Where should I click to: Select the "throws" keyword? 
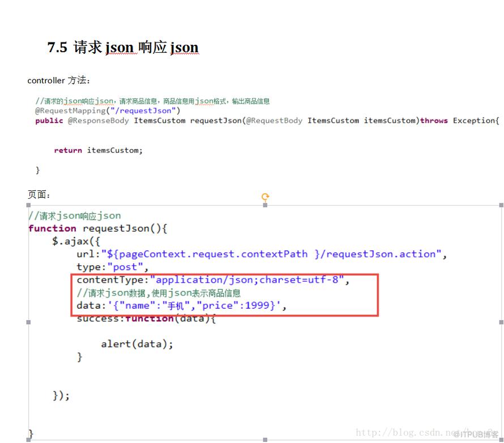click(434, 121)
